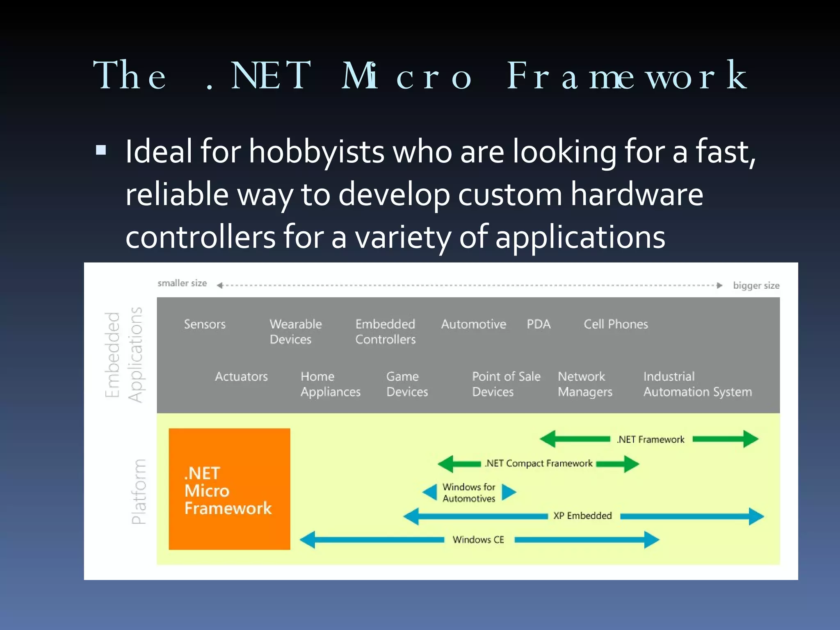Click the vertical 'Platform' side label
840x630 pixels.
[x=139, y=491]
